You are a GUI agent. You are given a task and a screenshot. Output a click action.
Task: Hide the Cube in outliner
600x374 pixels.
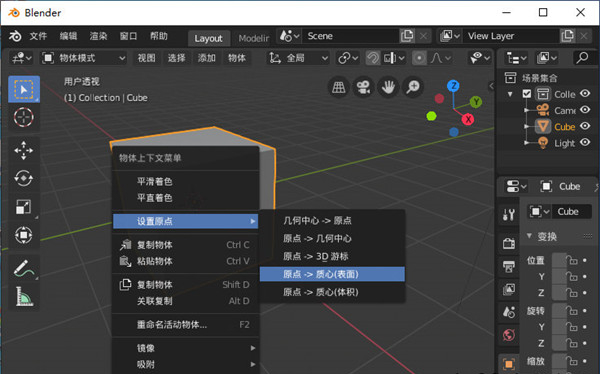(585, 126)
